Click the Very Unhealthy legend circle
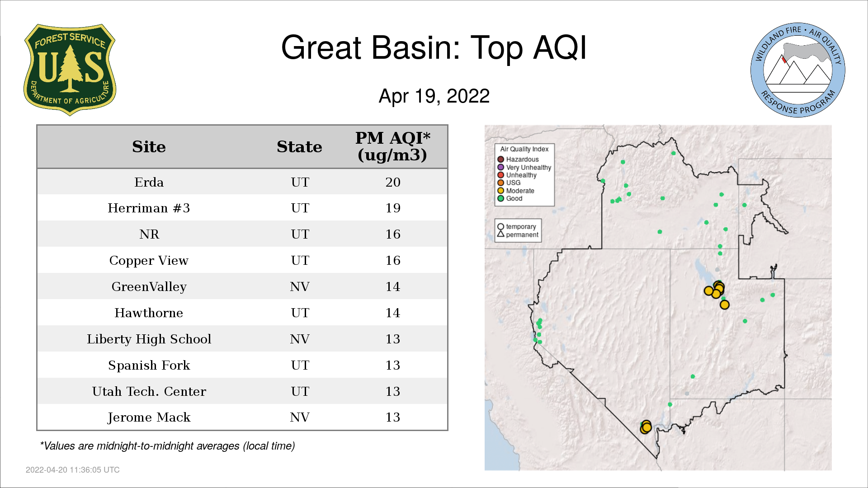Viewport: 868px width, 488px height. [500, 167]
